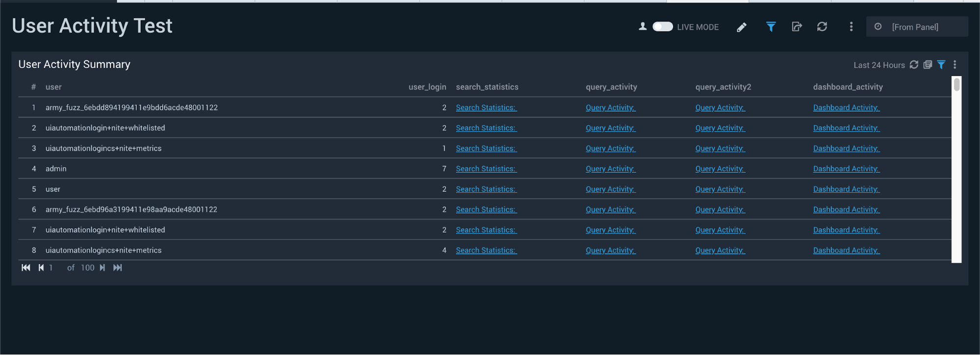Sort table by user_login column header
The width and height of the screenshot is (980, 355).
pos(427,87)
